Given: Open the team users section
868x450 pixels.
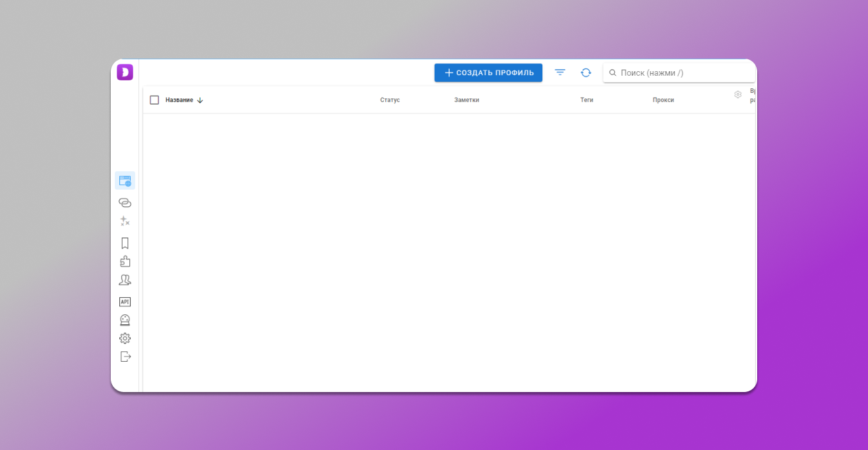Looking at the screenshot, I should (x=125, y=280).
